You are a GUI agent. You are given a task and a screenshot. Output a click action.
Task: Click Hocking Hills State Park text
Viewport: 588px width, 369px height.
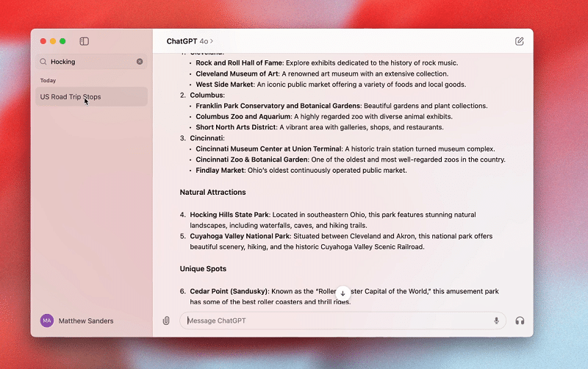[x=229, y=215]
